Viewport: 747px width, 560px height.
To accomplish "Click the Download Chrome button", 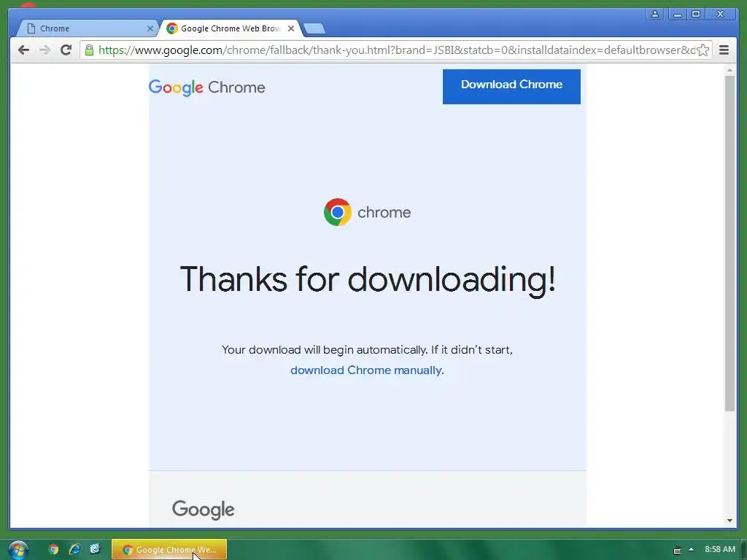I will [x=511, y=87].
